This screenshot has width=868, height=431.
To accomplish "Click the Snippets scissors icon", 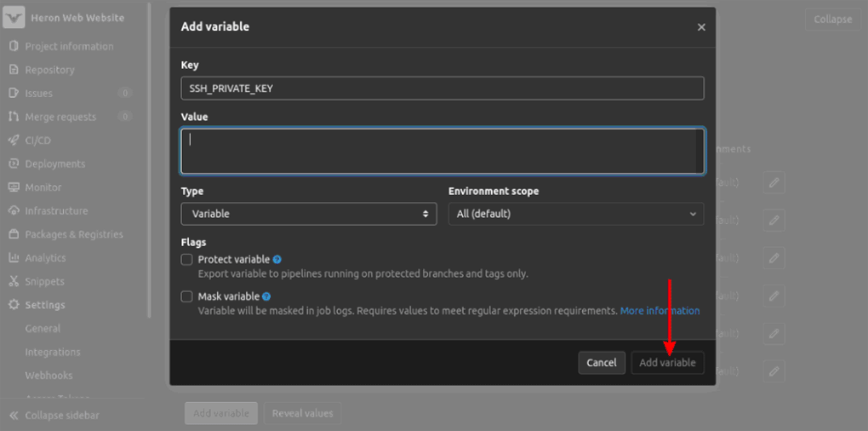I will click(x=14, y=281).
